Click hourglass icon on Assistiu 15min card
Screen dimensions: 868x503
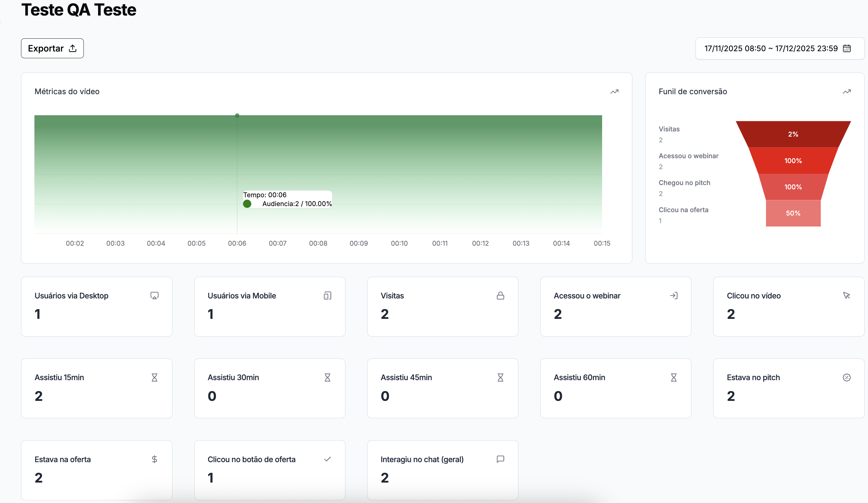tap(154, 377)
